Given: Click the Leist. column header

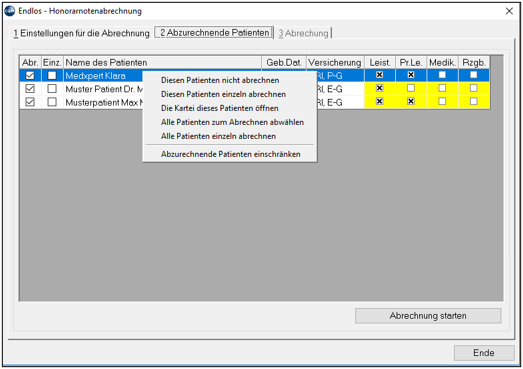Looking at the screenshot, I should (380, 62).
